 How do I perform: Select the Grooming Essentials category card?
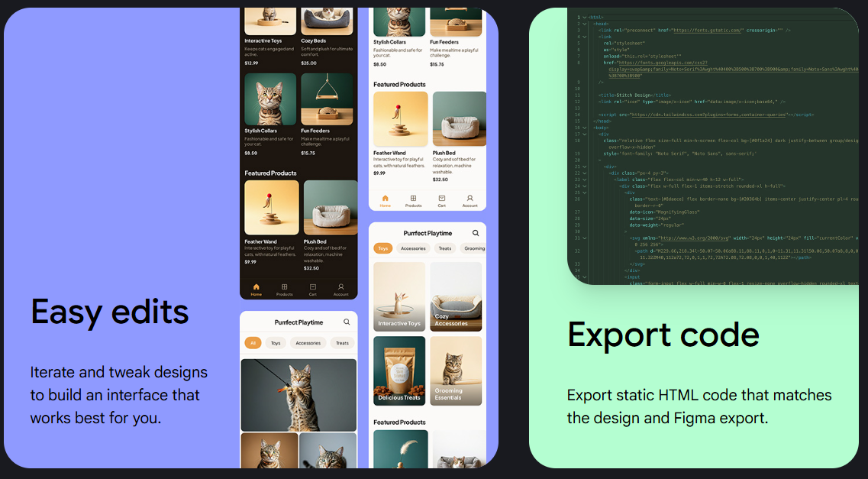pyautogui.click(x=456, y=371)
